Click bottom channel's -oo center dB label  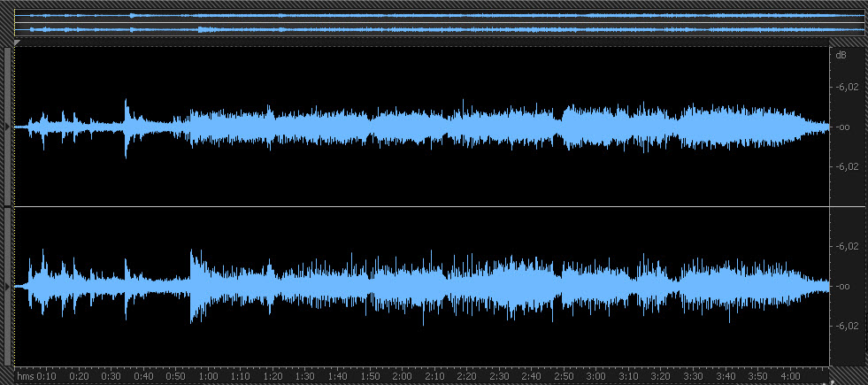(x=843, y=287)
